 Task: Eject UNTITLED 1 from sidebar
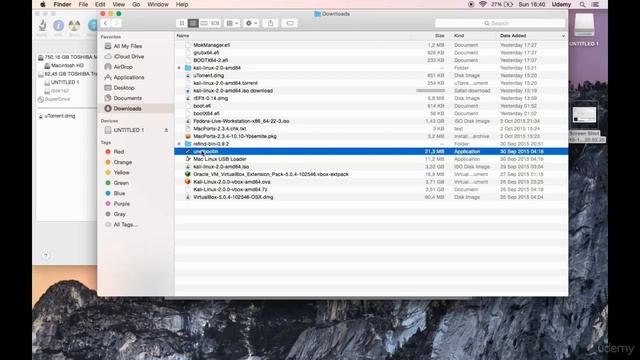tap(166, 130)
